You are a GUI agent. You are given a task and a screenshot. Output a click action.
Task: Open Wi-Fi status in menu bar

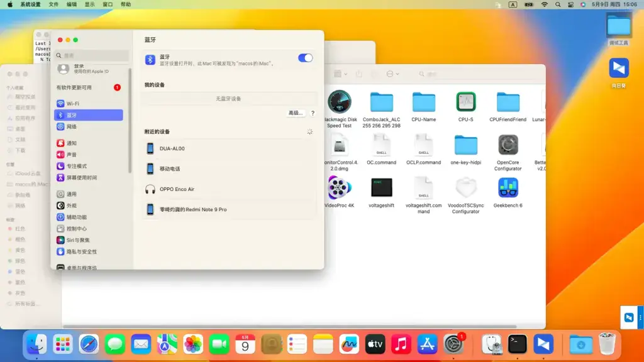pos(544,4)
